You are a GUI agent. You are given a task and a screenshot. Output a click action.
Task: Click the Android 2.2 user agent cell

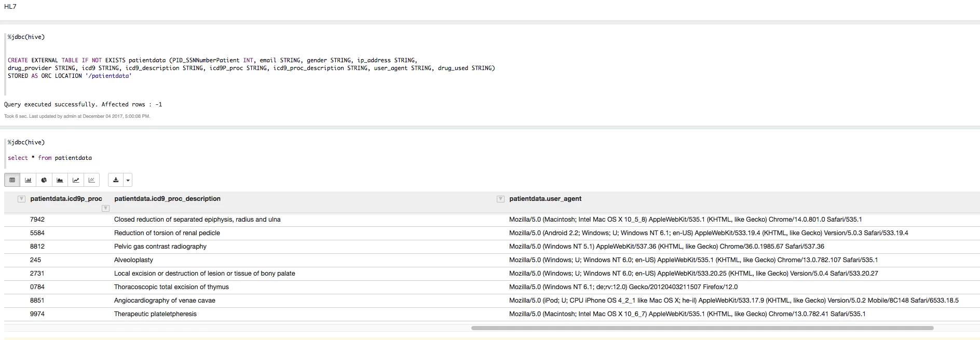[709, 233]
